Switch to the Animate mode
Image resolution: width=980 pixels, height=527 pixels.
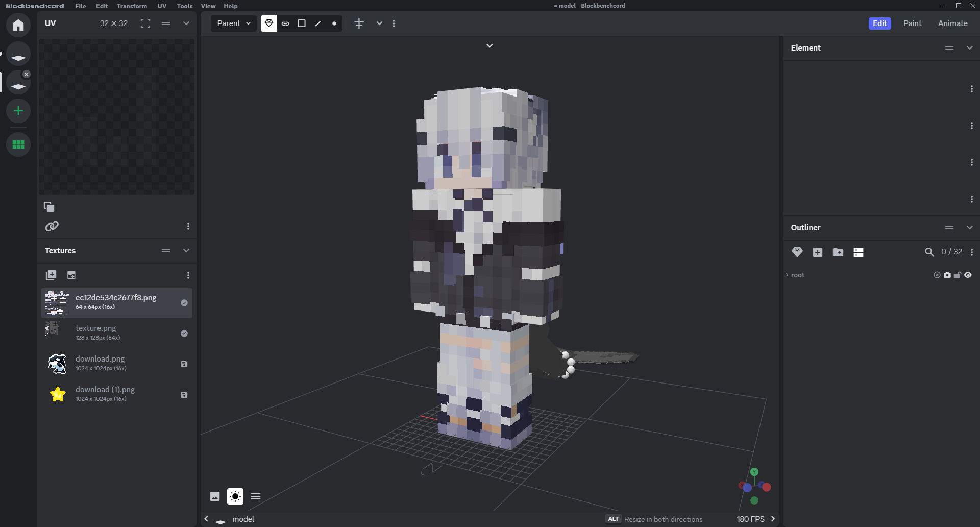point(952,23)
